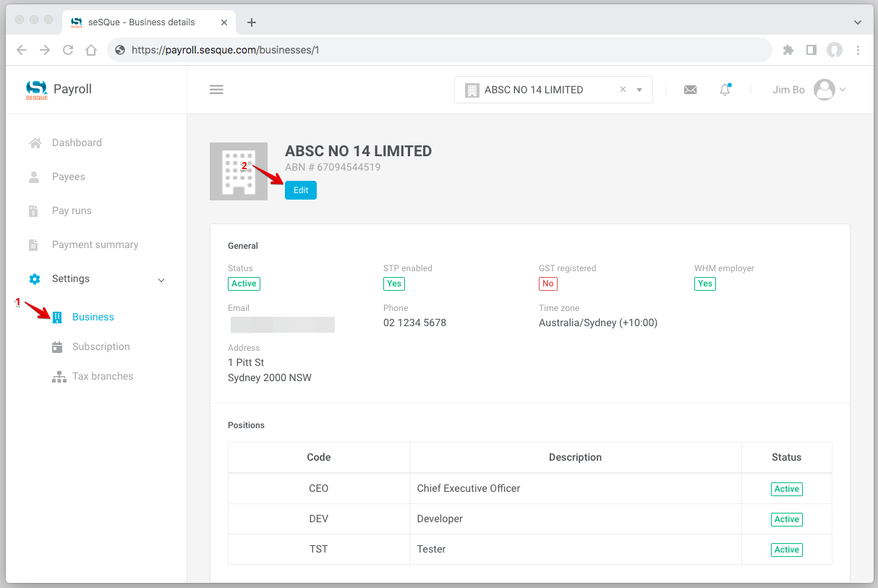Open the notifications bell icon

click(725, 90)
